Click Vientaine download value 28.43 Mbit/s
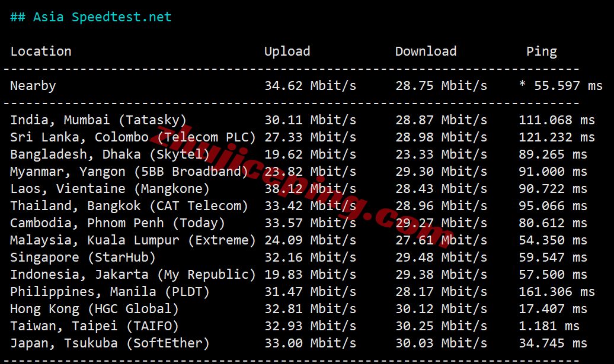Screen dimensions: 614x364 click(x=442, y=189)
